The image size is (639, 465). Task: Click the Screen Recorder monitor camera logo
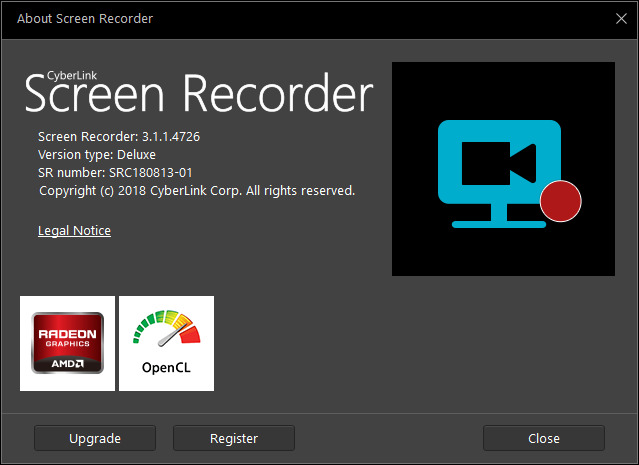click(503, 169)
